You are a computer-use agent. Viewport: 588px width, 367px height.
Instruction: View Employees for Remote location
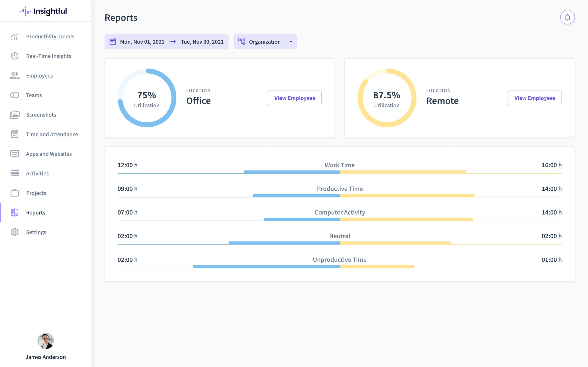click(534, 98)
